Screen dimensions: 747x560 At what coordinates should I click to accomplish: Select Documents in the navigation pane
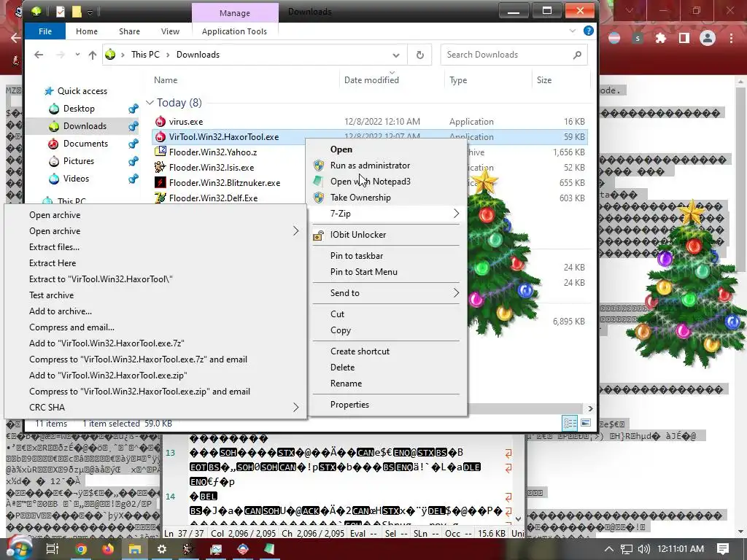(85, 144)
